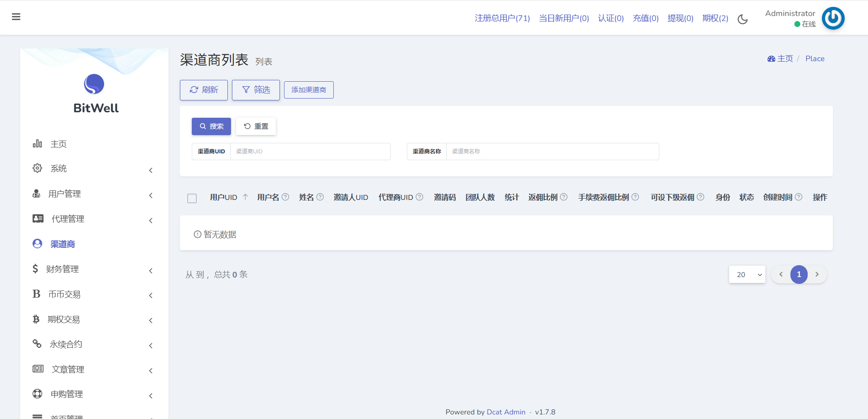Click help icon next to 用户名 column
868x419 pixels.
[285, 197]
